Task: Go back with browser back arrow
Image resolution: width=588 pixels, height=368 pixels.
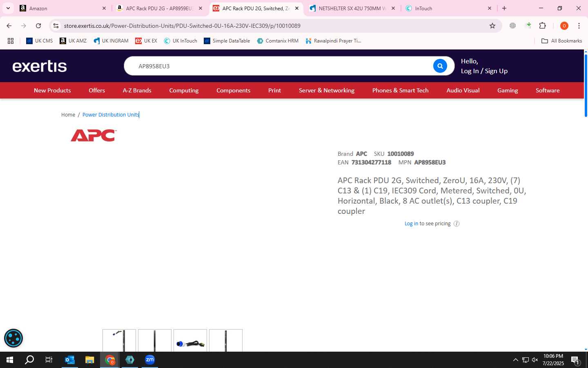Action: point(9,26)
